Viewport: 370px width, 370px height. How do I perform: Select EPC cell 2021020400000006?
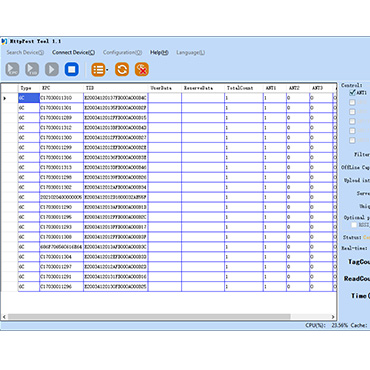point(61,197)
